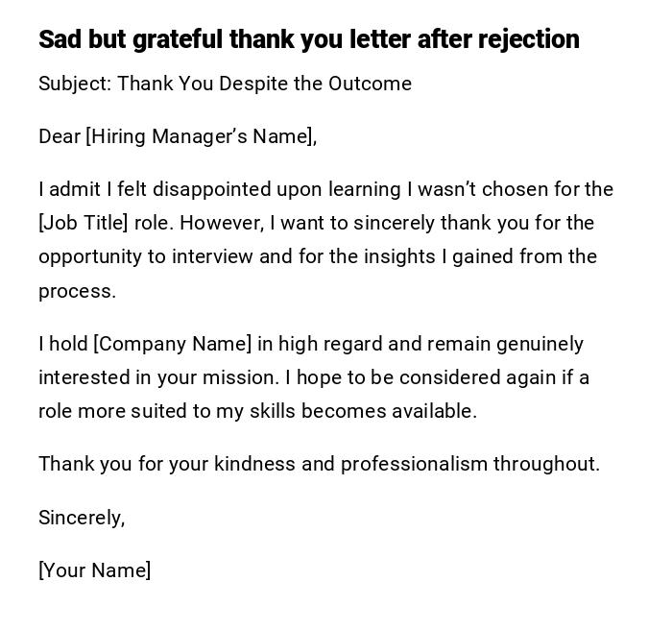Click the "Thank You Despite the Outcome" phrase
This screenshot has height=630, width=672.
(264, 84)
